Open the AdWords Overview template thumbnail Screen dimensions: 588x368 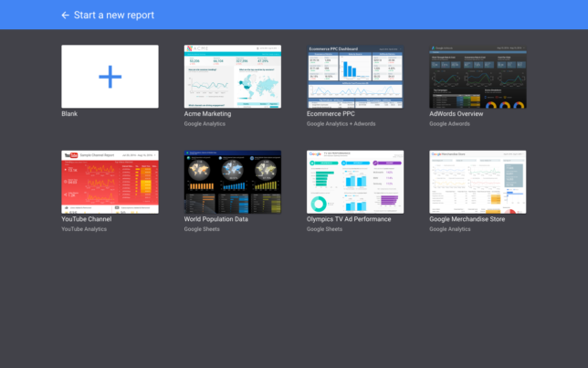point(478,77)
